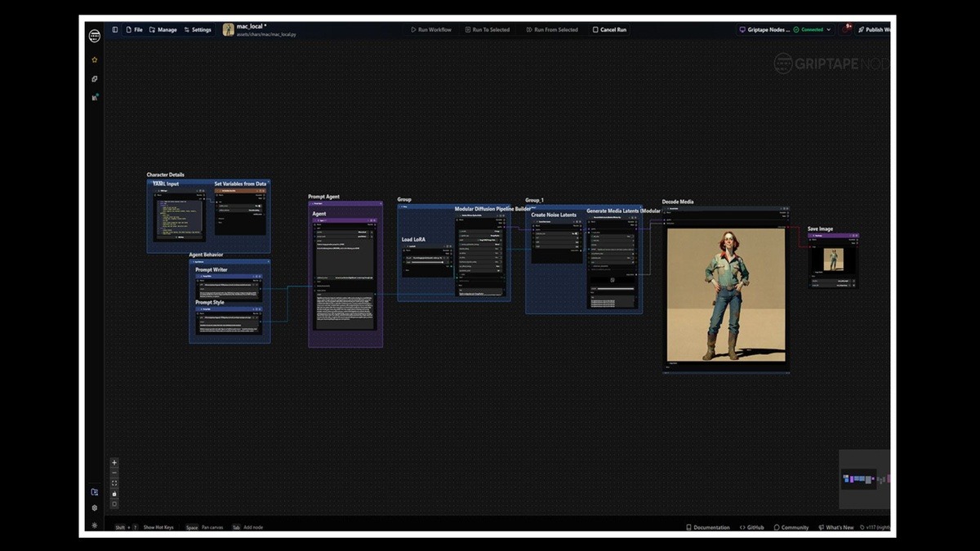Open the chart icon in left sidebar

[x=95, y=97]
